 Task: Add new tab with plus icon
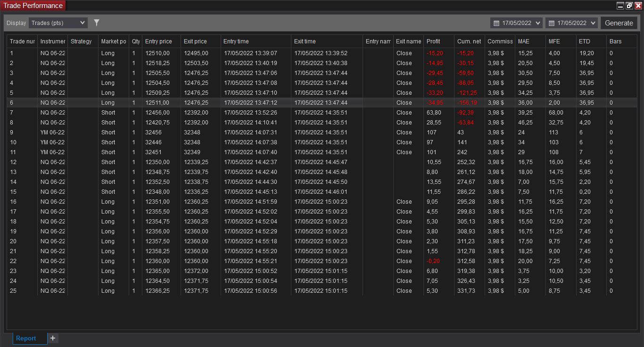click(53, 338)
